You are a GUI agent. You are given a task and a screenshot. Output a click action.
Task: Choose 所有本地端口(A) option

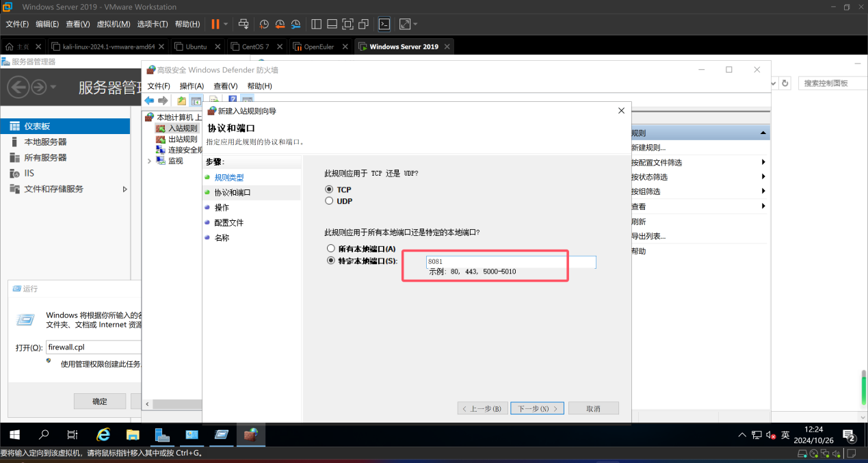331,249
